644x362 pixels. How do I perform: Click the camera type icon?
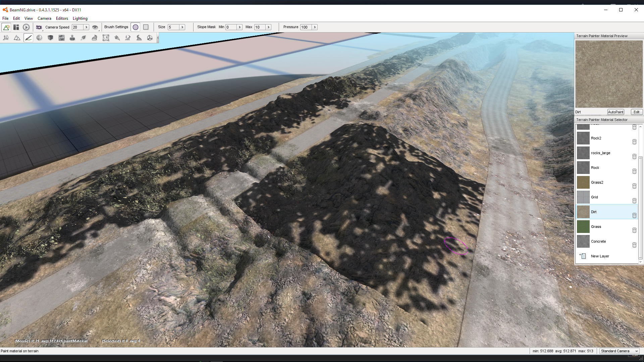[x=39, y=27]
